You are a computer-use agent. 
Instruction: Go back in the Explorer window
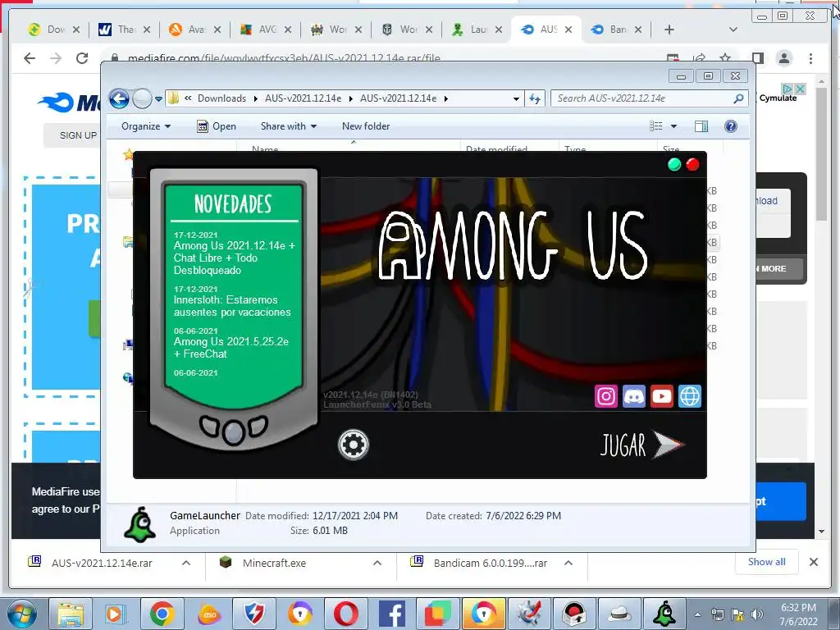[120, 98]
